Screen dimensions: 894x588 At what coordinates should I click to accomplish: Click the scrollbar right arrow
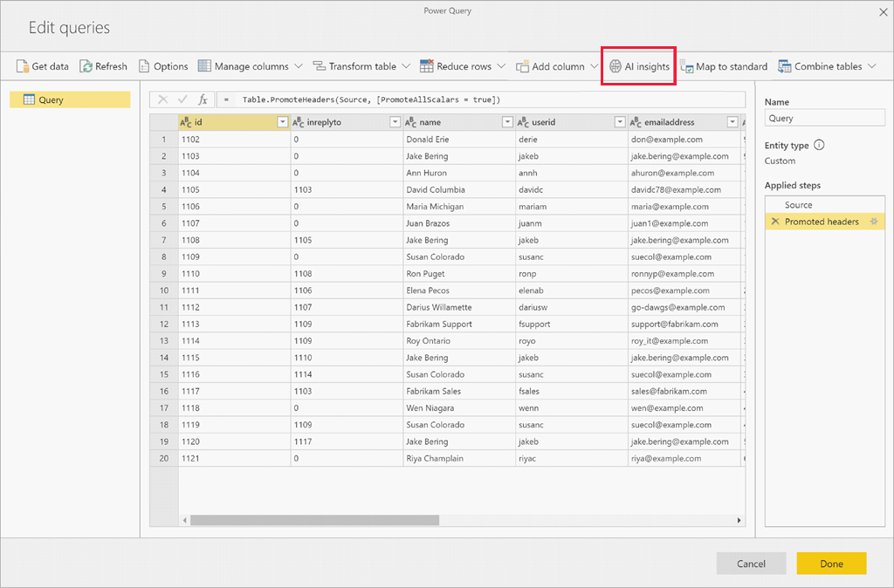pos(739,520)
